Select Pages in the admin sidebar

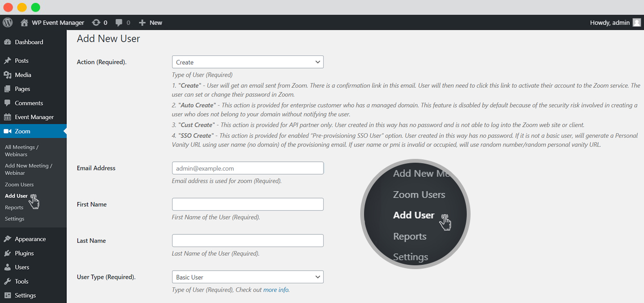click(22, 89)
